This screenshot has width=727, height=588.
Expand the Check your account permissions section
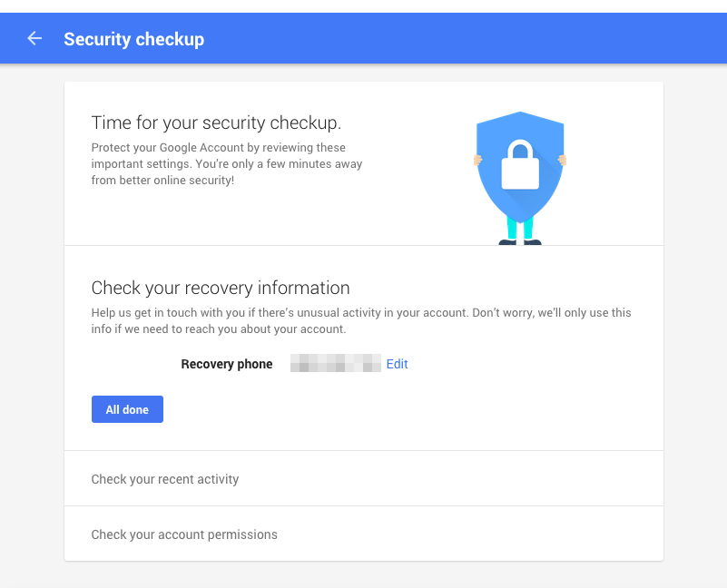pyautogui.click(x=184, y=534)
